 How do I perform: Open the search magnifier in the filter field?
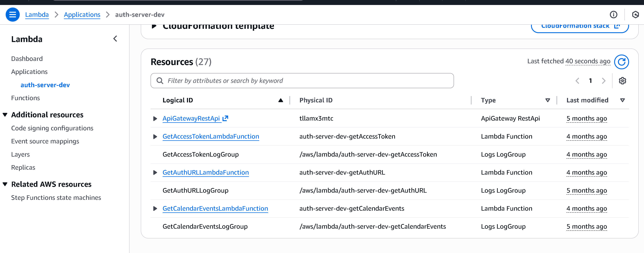coord(160,80)
